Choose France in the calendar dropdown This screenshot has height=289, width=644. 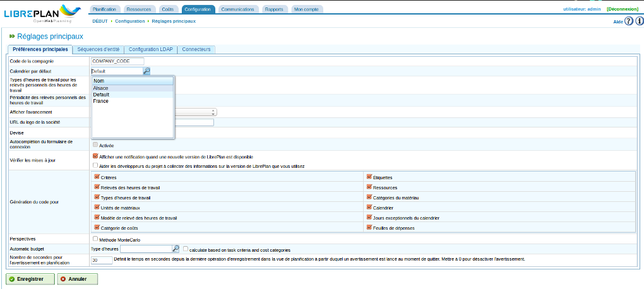click(101, 101)
